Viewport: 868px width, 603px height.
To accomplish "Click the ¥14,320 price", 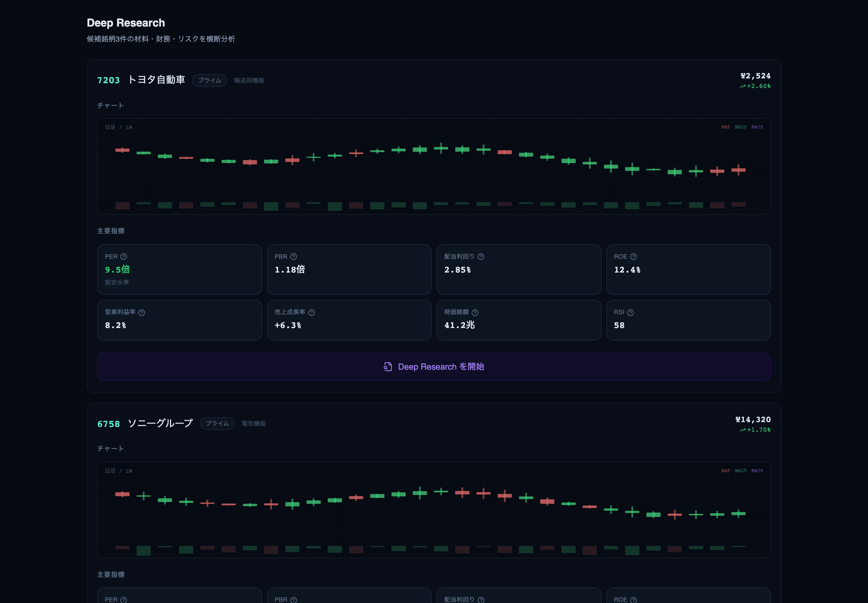I will click(753, 419).
